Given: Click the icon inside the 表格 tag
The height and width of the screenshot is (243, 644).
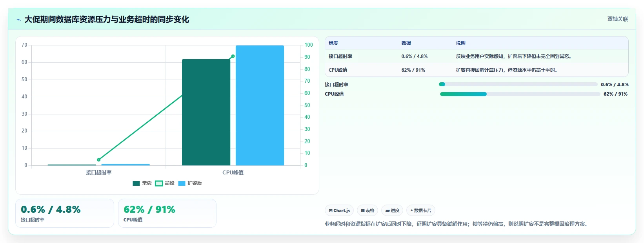Looking at the screenshot, I should point(363,211).
